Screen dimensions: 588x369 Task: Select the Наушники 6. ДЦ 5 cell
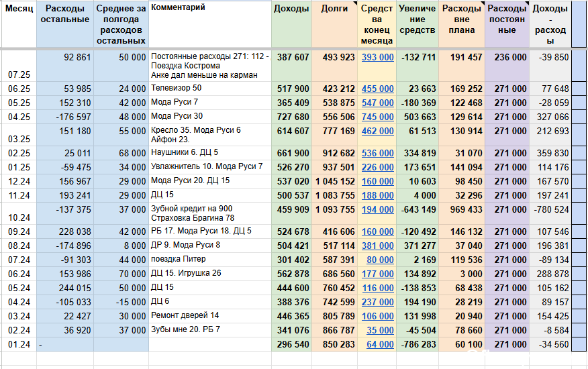[210, 154]
